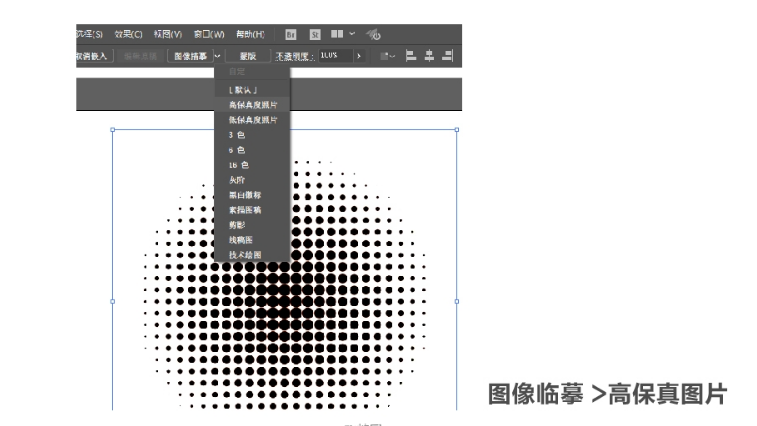Click the 蒙版 button
Image resolution: width=757 pixels, height=426 pixels.
[x=248, y=56]
